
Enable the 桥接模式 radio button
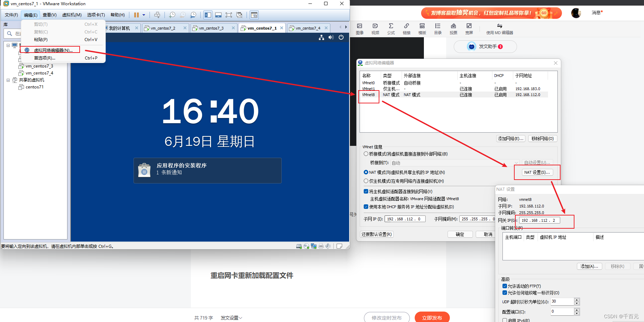pyautogui.click(x=366, y=154)
